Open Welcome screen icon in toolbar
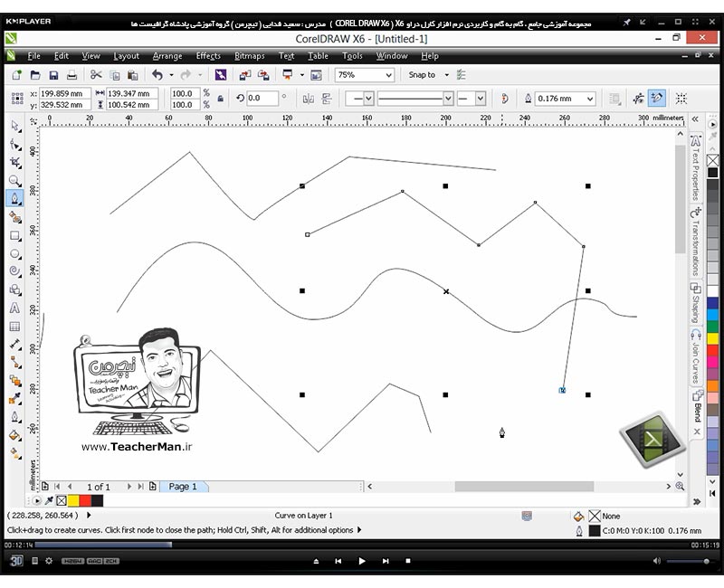Image resolution: width=724 pixels, height=588 pixels. 316,75
